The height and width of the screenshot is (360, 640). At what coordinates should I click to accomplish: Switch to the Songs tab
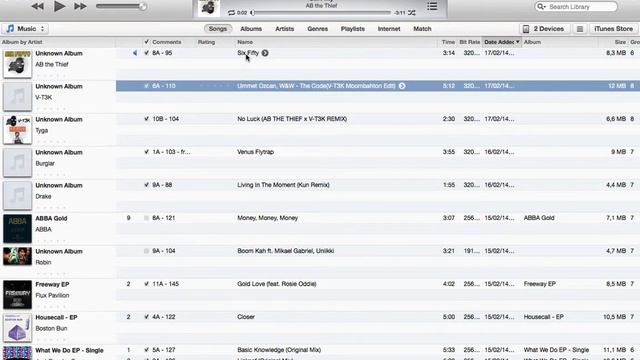218,29
